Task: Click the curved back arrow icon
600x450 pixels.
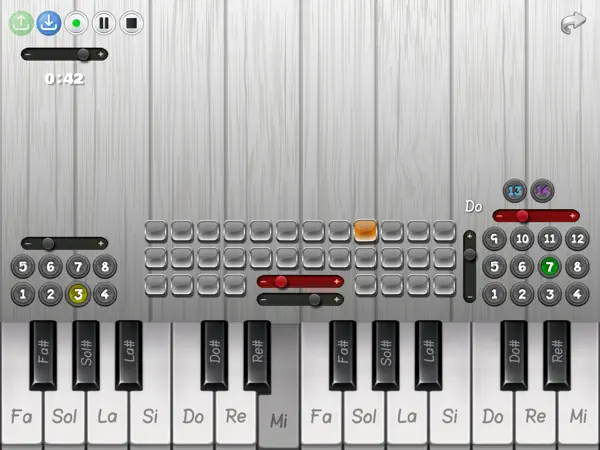Action: (x=573, y=23)
